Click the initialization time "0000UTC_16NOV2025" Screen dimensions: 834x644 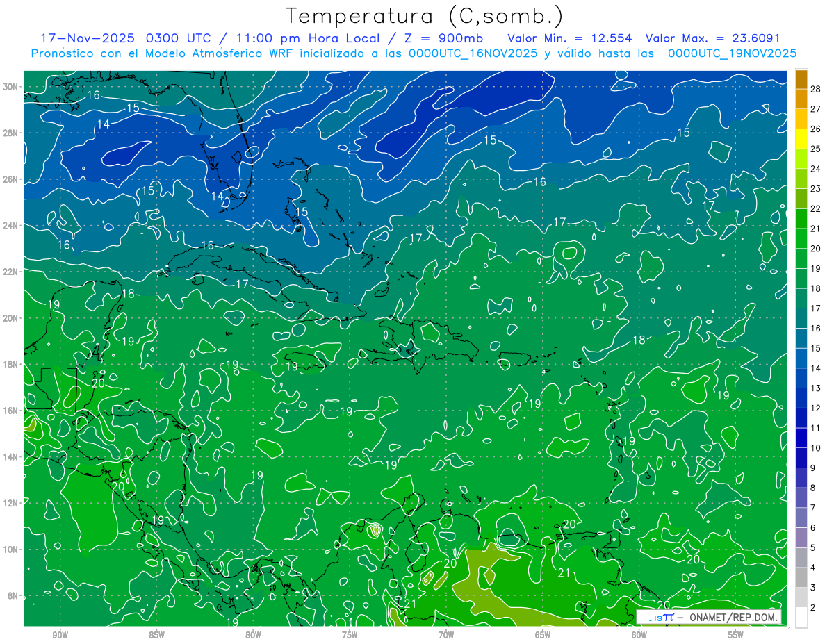(473, 53)
